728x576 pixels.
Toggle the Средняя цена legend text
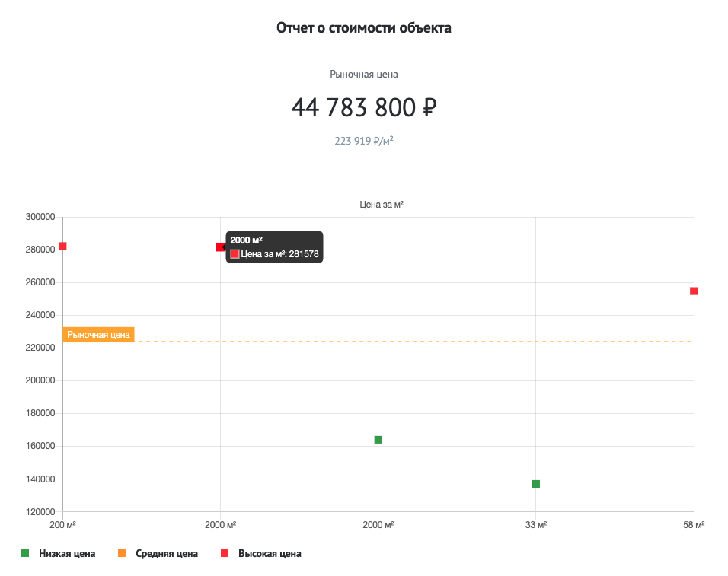point(167,554)
